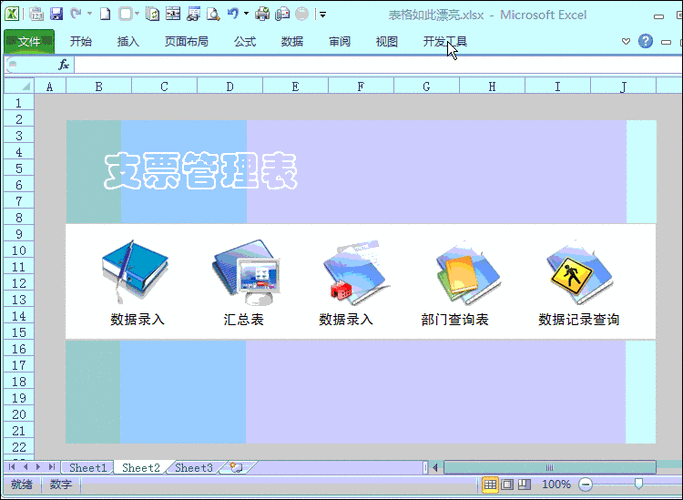Click the binoculars find icon
Viewport: 683px width, 500px height.
[x=193, y=14]
